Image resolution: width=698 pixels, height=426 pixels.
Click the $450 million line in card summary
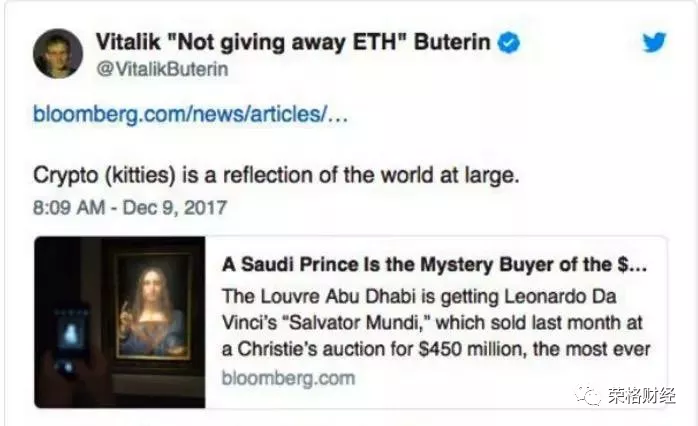click(x=436, y=349)
